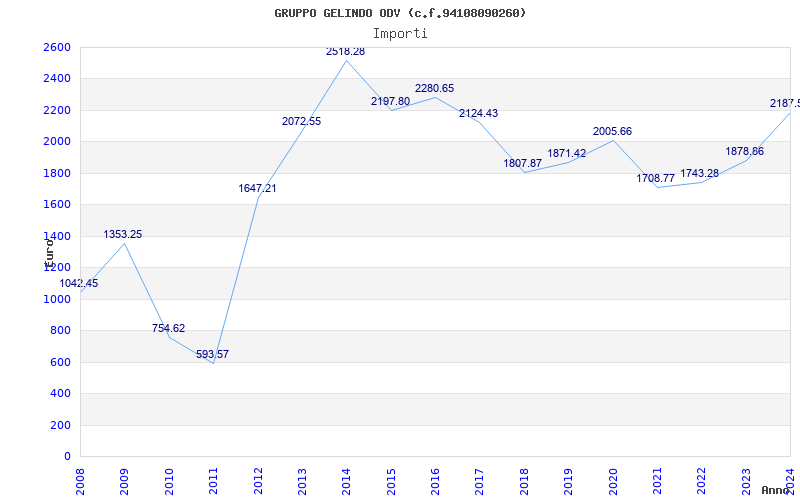The height and width of the screenshot is (500, 800).
Task: Click the 2015 x-axis year label
Action: point(391,481)
